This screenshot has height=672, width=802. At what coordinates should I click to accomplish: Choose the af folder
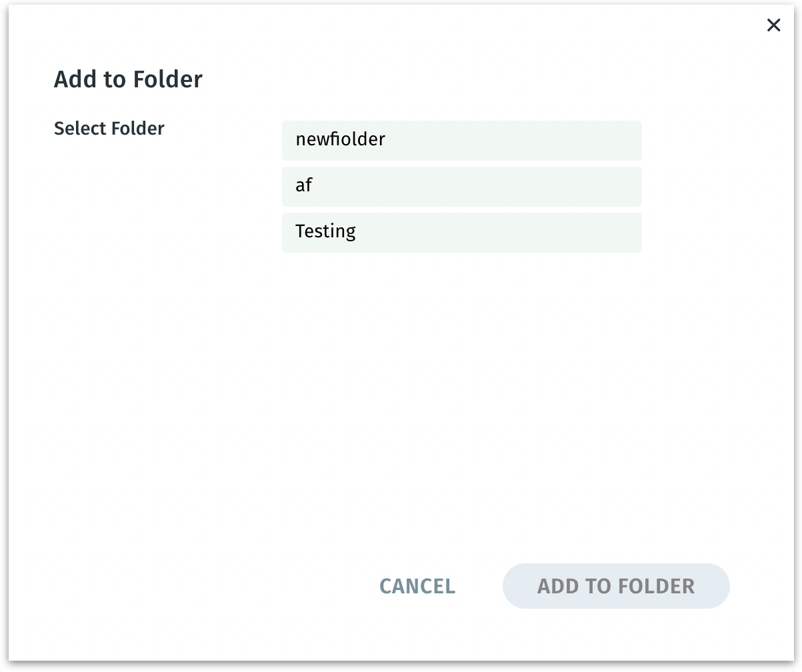coord(461,186)
